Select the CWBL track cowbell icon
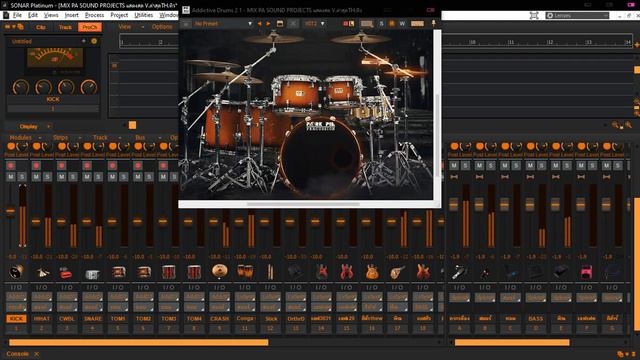Screen dimensions: 640x360 [x=67, y=272]
